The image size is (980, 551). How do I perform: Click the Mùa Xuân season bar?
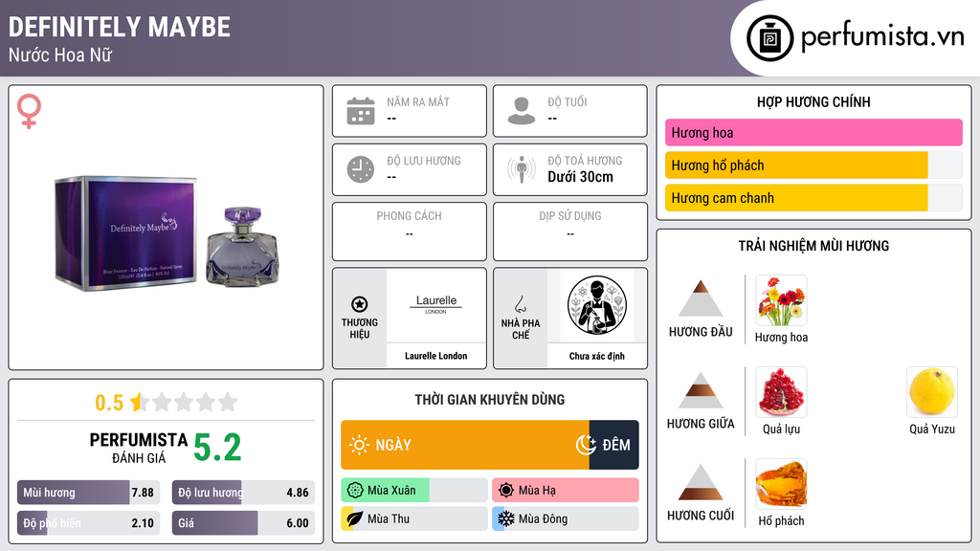pos(413,491)
